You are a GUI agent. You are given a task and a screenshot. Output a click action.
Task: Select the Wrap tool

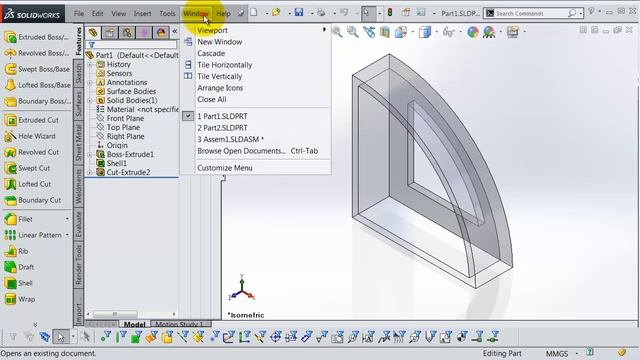pyautogui.click(x=20, y=299)
